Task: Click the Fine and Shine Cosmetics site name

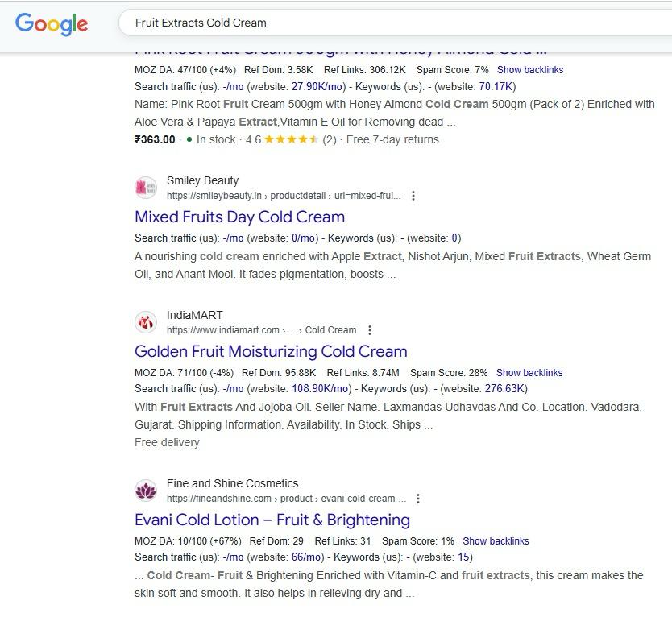Action: (x=232, y=484)
